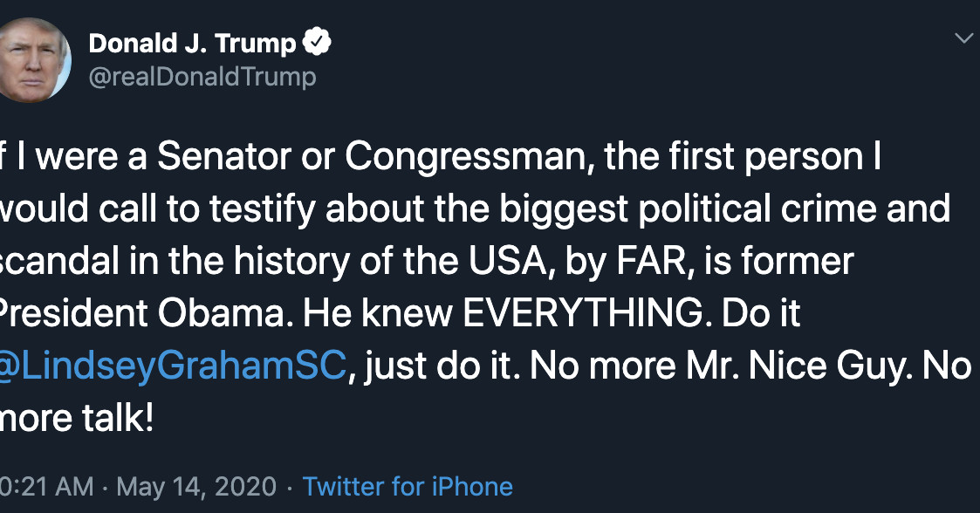The image size is (980, 513).
Task: Click the word USA in the tweet
Action: point(509,261)
